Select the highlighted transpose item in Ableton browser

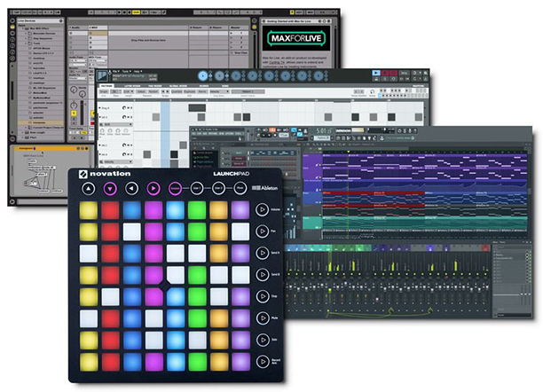41,122
